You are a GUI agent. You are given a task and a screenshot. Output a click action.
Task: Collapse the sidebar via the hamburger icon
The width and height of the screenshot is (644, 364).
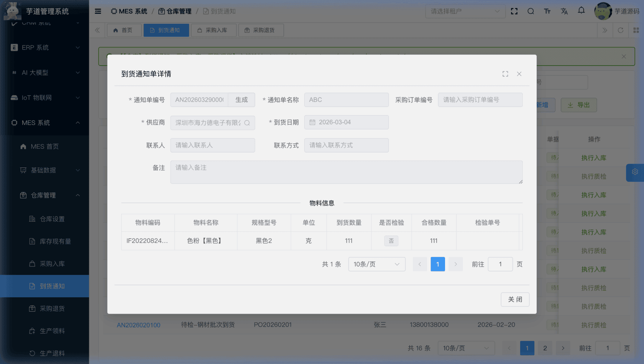[x=98, y=11]
